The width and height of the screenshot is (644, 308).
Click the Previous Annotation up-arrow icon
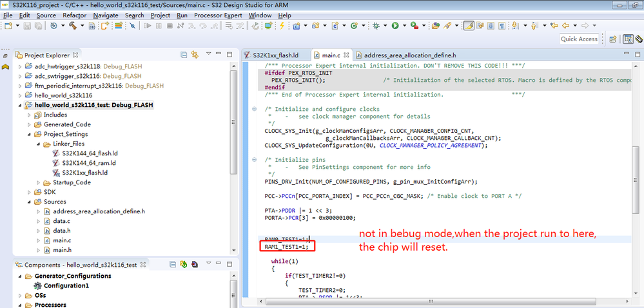click(x=534, y=26)
